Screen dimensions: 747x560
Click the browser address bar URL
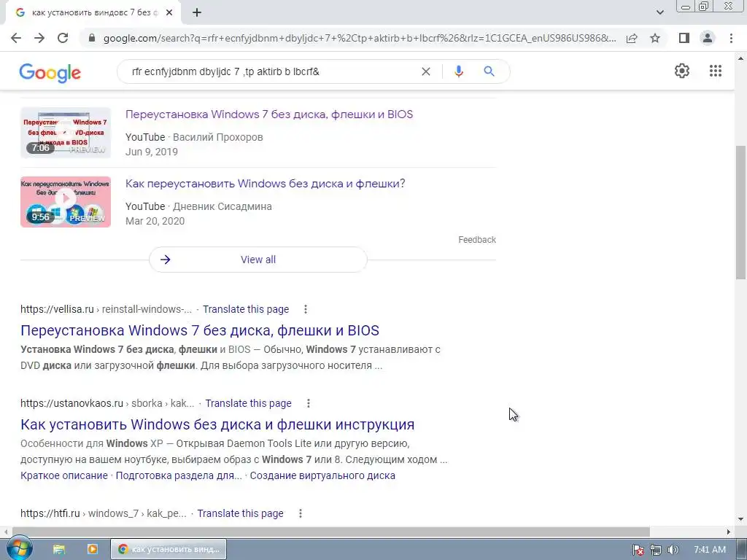pyautogui.click(x=360, y=38)
